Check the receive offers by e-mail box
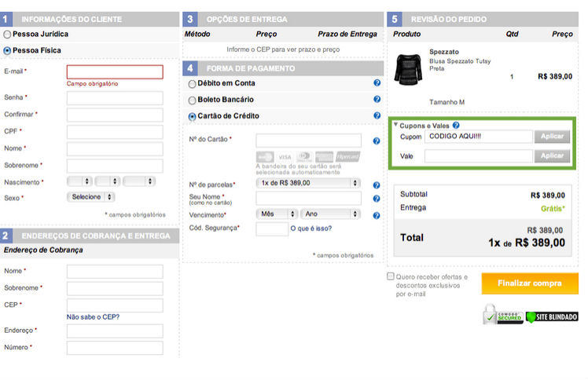 [x=391, y=276]
